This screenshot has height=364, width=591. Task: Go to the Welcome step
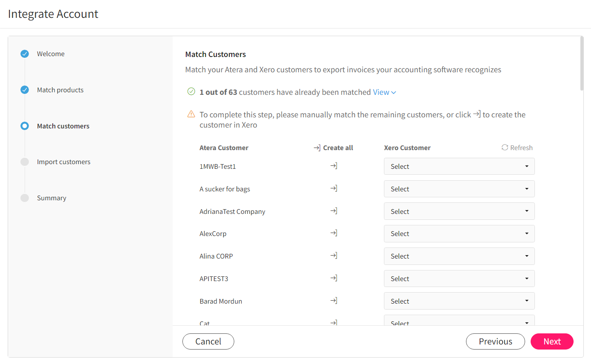coord(51,54)
